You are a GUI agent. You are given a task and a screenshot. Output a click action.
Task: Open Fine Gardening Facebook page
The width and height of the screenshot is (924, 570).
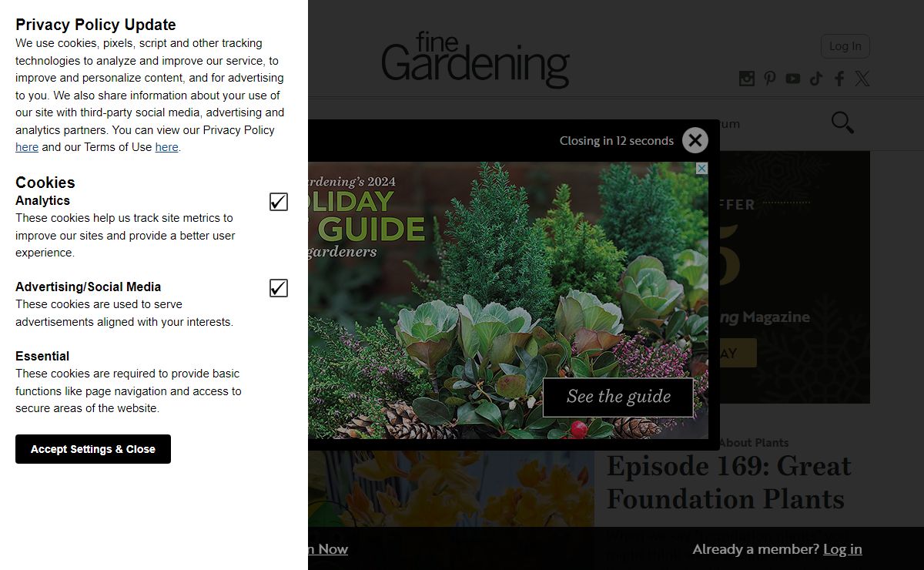[839, 79]
